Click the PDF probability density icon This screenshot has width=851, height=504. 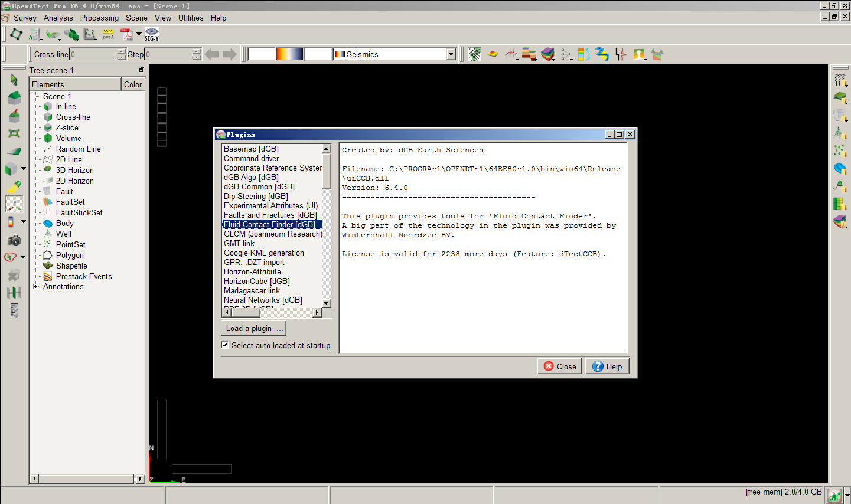coord(127,34)
